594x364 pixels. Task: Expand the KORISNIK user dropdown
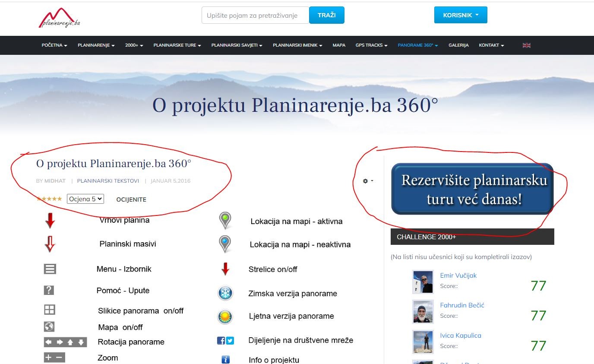coord(460,15)
